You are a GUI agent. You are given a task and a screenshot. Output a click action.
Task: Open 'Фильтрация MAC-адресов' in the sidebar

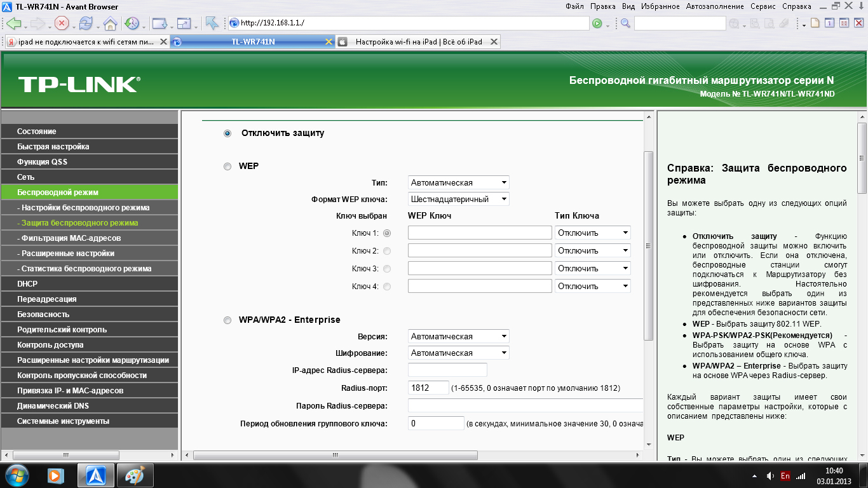point(71,238)
